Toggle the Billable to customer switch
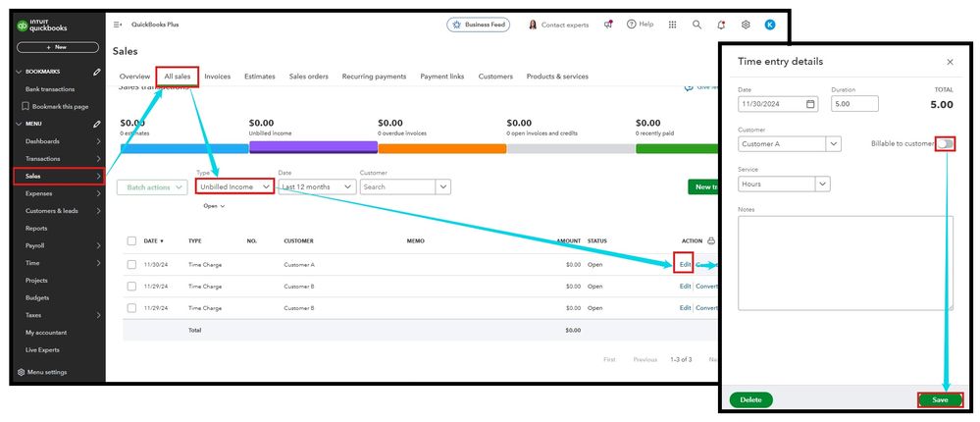 946,144
